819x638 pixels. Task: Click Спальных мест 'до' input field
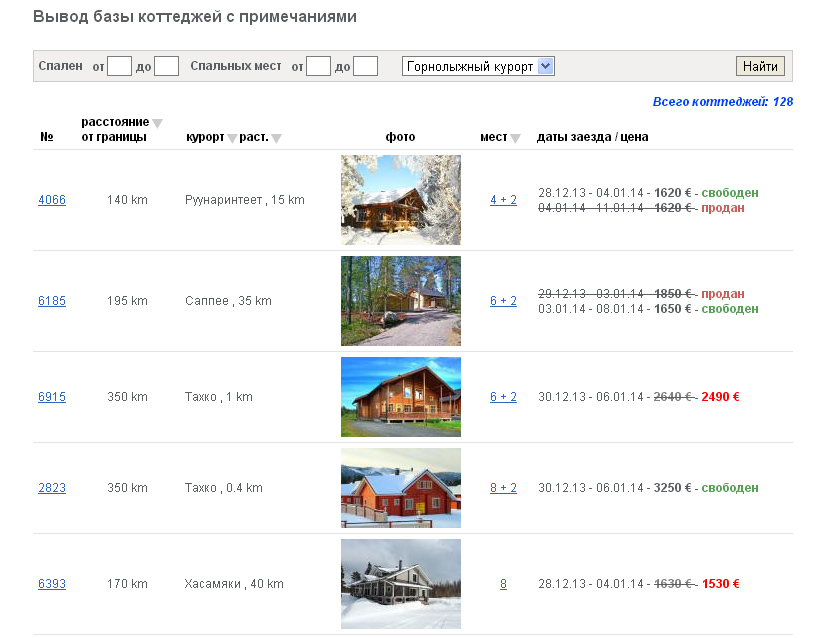pos(365,66)
